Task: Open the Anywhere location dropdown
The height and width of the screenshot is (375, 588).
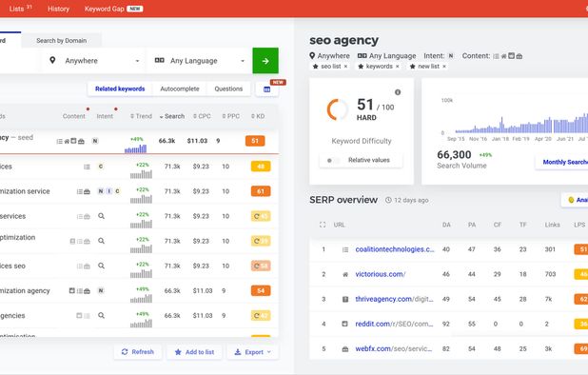Action: coord(94,61)
